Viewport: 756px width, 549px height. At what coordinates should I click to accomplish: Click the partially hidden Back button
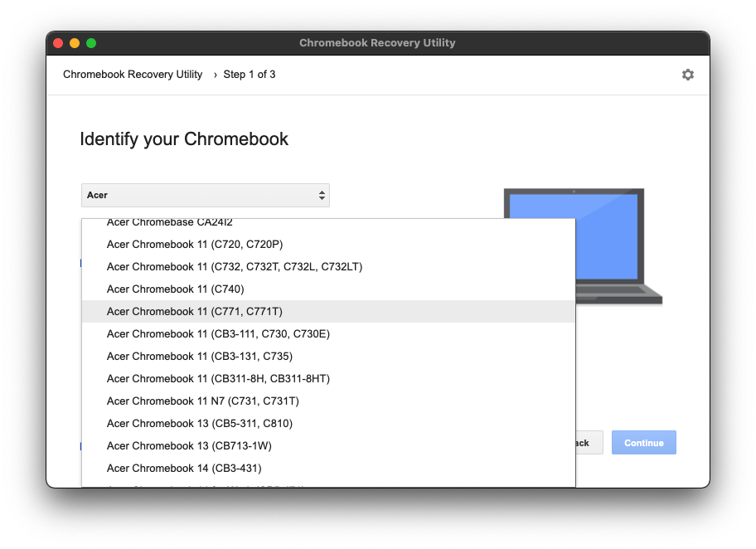point(589,442)
